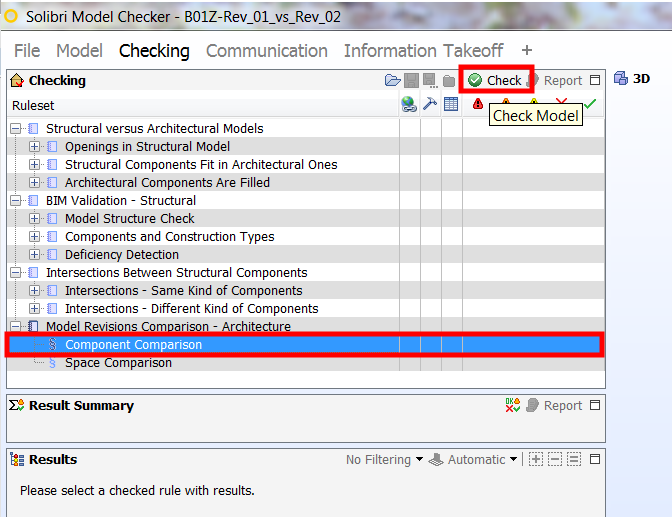Switch to the Communication tab
Image resolution: width=672 pixels, height=517 pixels.
click(x=267, y=51)
